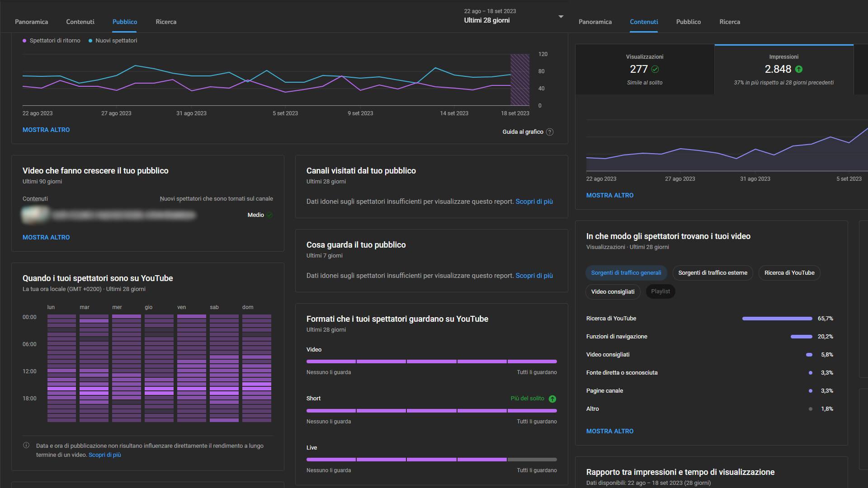Expand MOSTRA ALTRO under the viewers chart
Image resolution: width=868 pixels, height=488 pixels.
click(x=46, y=130)
